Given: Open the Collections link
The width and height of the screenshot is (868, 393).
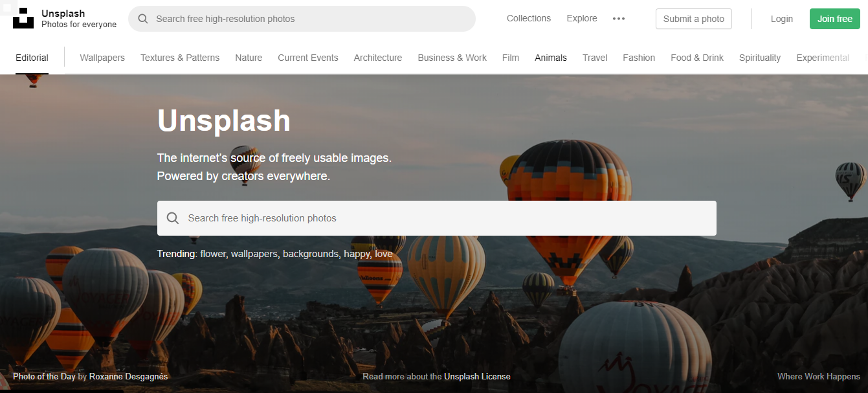Looking at the screenshot, I should click(x=529, y=18).
